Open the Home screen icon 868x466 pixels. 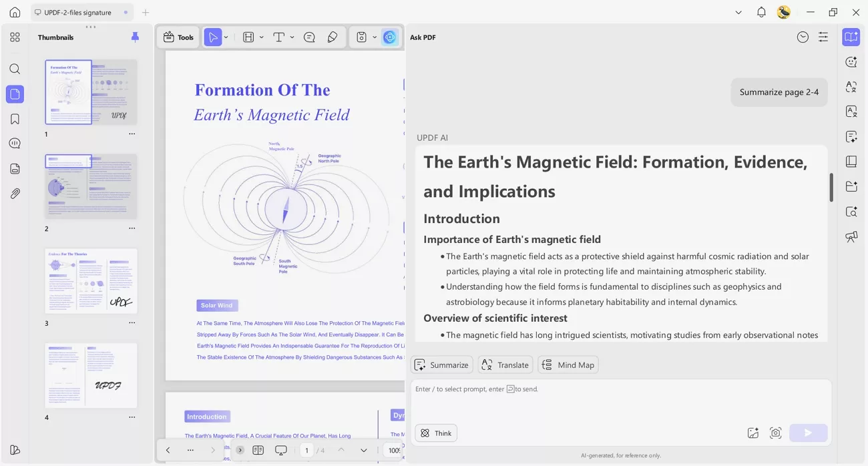15,12
